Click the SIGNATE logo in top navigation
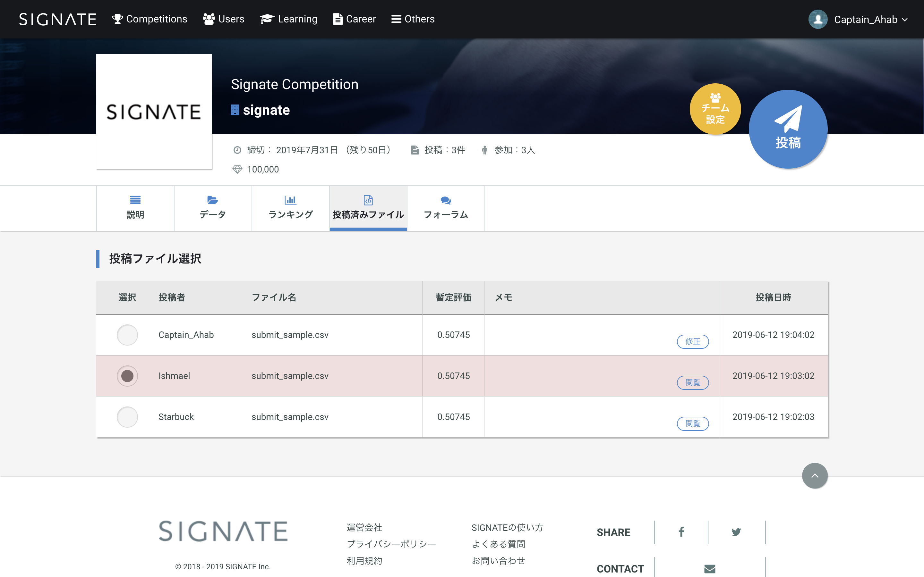The height and width of the screenshot is (577, 924). pos(58,19)
